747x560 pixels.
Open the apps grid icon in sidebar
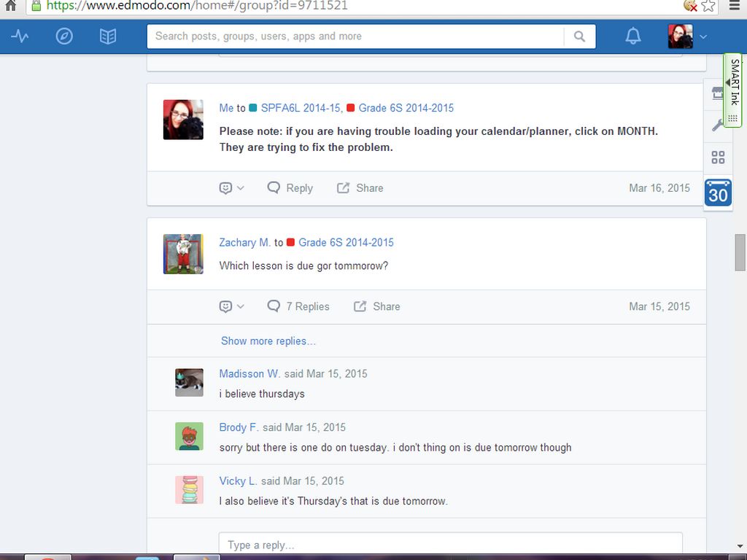(718, 157)
